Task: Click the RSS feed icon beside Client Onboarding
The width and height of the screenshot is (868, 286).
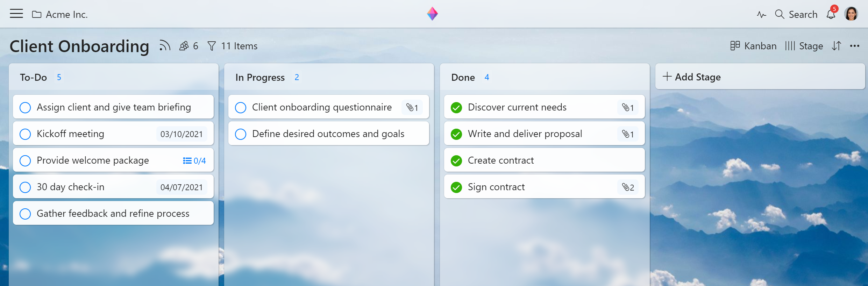Action: [165, 46]
